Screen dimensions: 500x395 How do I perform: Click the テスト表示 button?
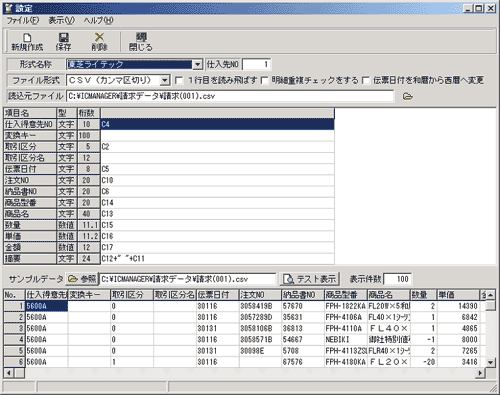coord(310,279)
